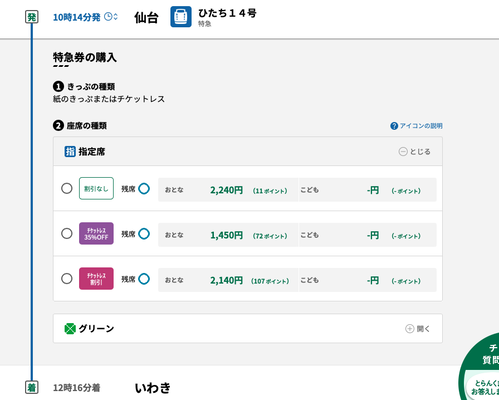Click the green clover グリーン car icon

70,329
